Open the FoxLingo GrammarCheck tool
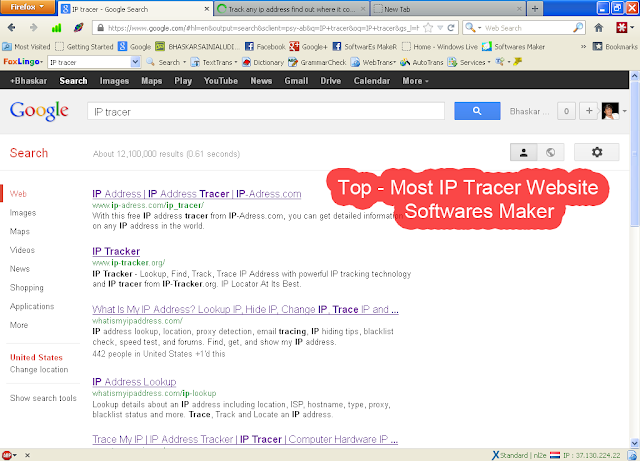This screenshot has width=640, height=461. 317,62
